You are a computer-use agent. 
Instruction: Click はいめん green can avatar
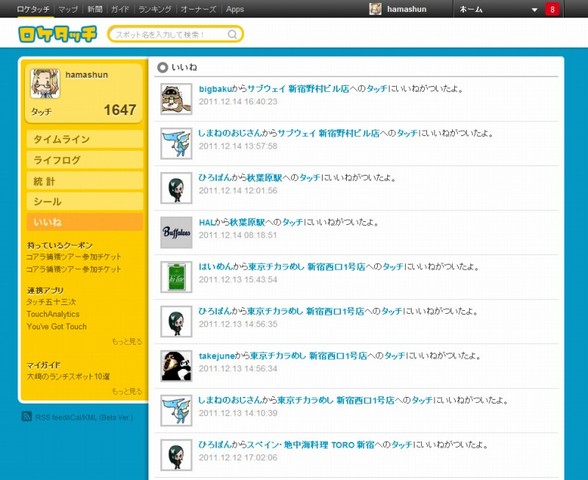tap(176, 277)
